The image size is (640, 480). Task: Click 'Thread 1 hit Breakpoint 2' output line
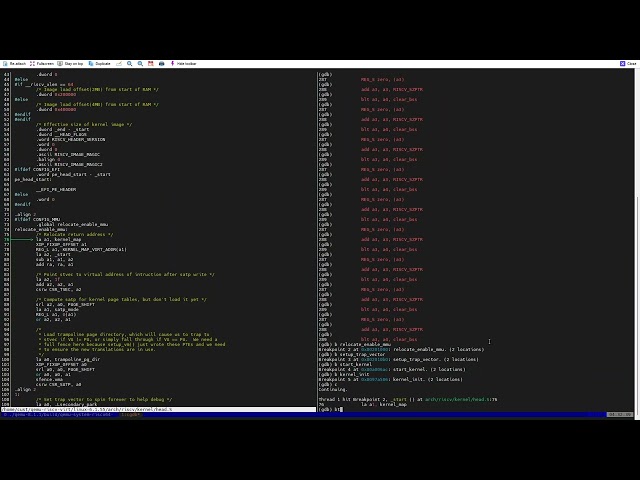point(408,400)
